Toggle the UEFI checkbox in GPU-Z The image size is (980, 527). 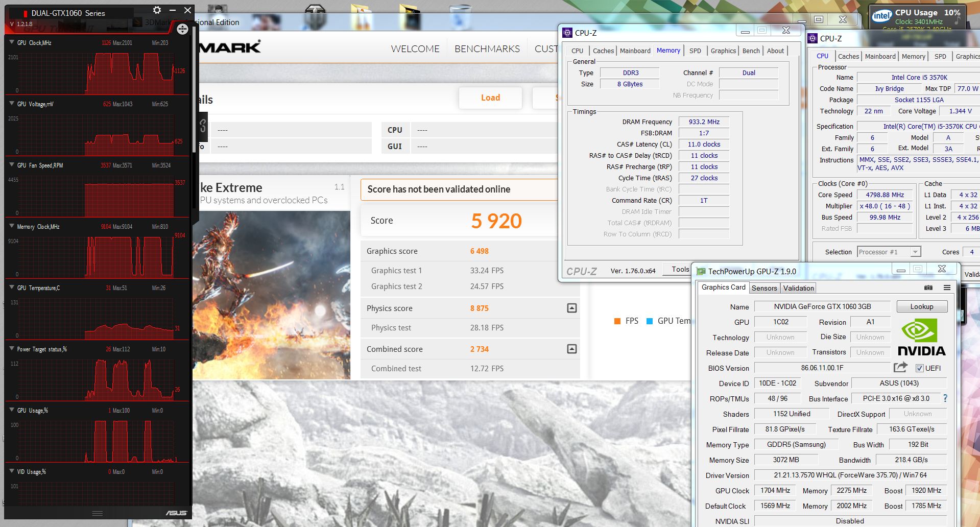920,368
